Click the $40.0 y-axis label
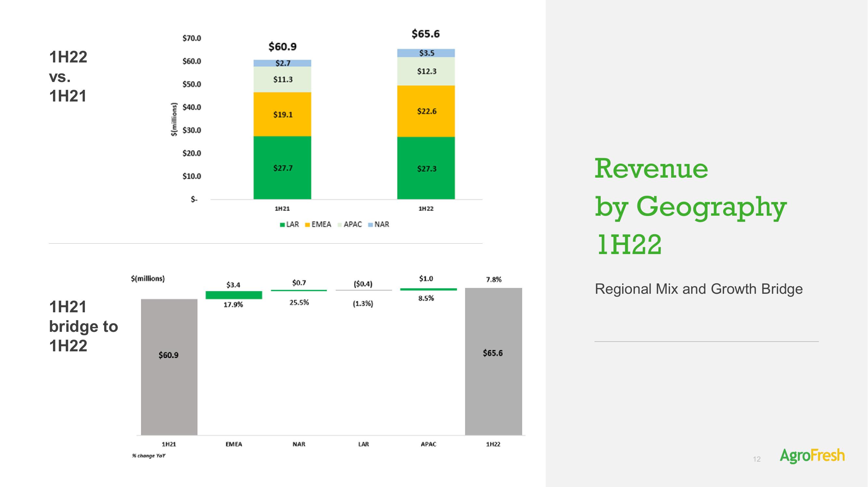 click(191, 107)
